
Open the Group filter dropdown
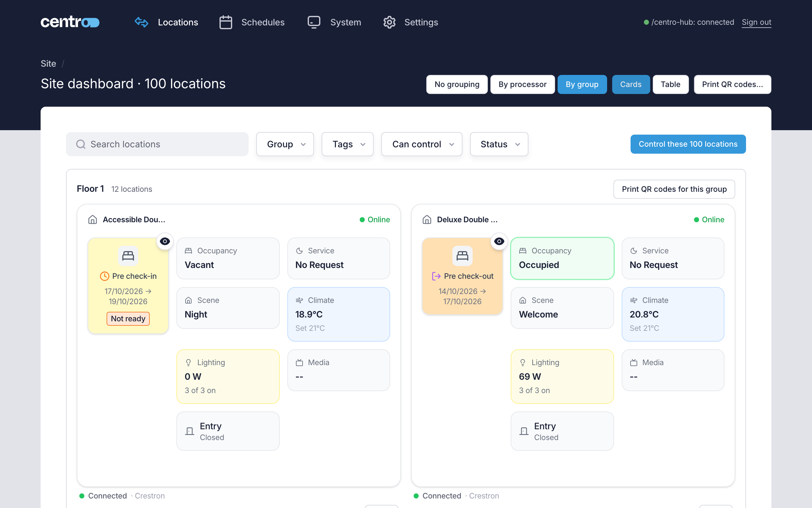coord(285,144)
